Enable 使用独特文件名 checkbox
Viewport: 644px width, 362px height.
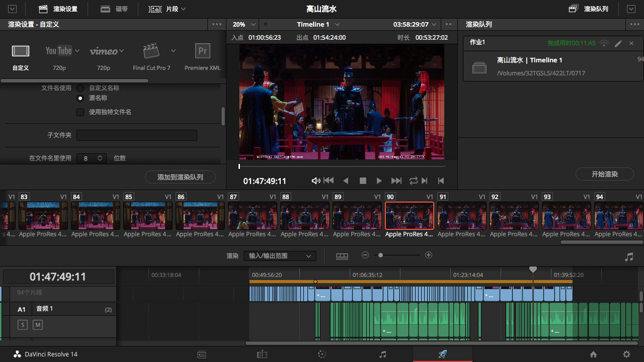tap(80, 112)
